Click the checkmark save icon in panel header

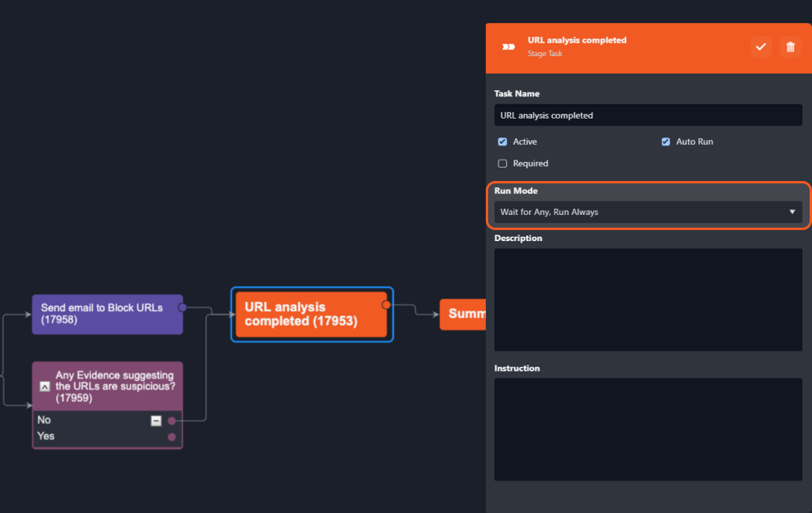click(761, 47)
